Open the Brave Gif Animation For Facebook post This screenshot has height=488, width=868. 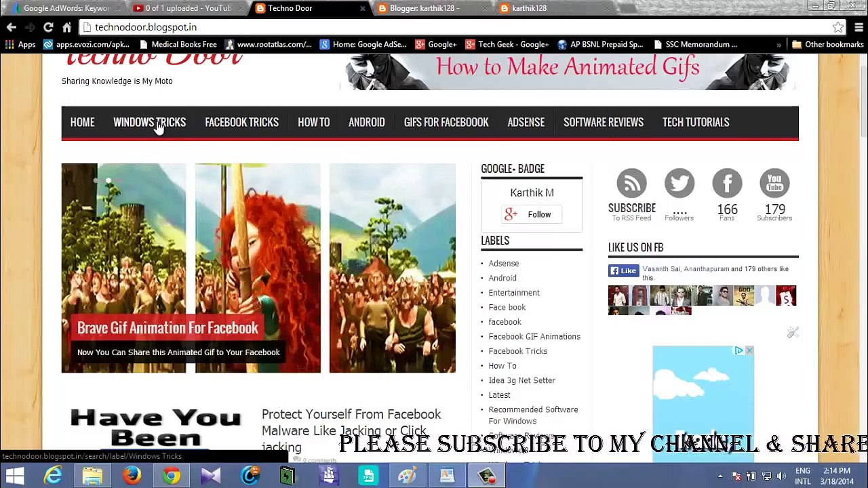(x=167, y=328)
